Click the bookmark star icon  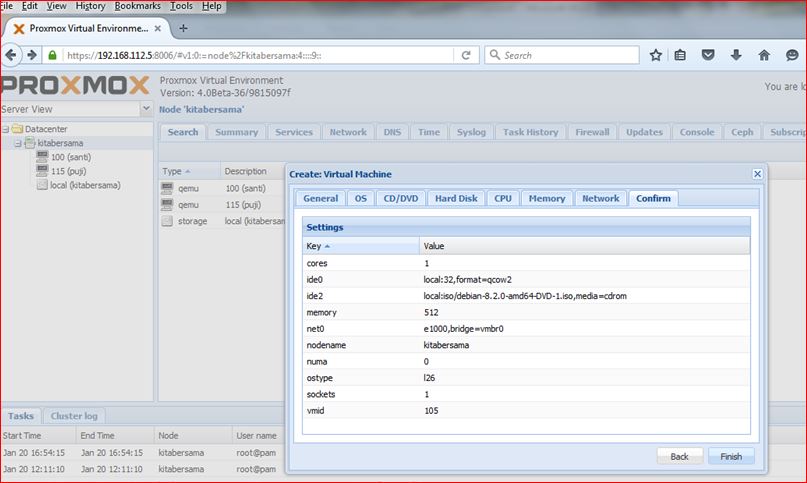pyautogui.click(x=655, y=55)
